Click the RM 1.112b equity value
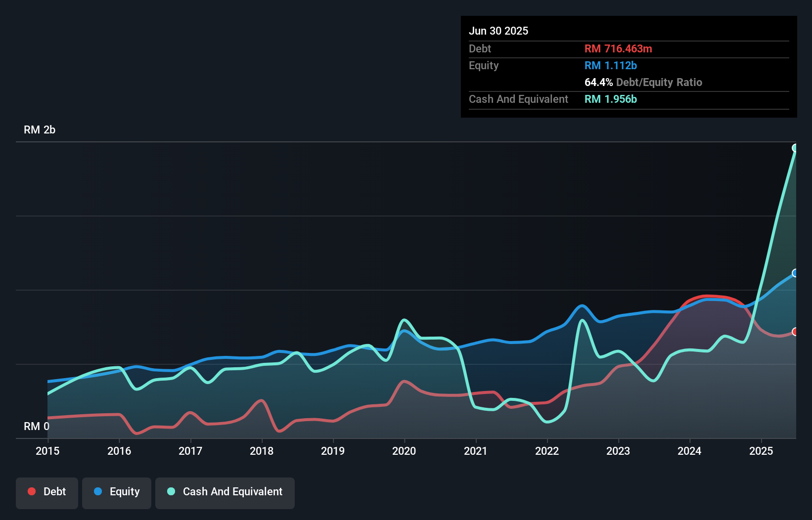812x520 pixels. click(x=611, y=65)
